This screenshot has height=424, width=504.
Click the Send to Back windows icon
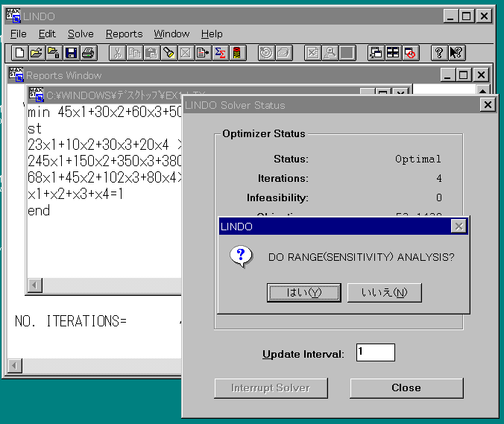point(376,53)
